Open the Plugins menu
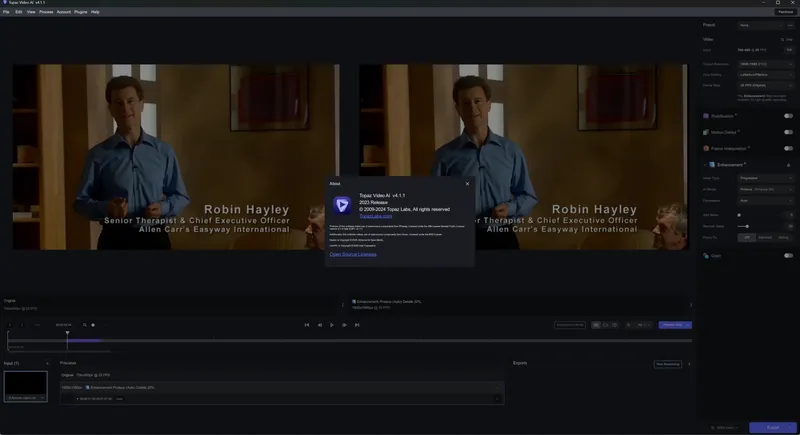800x435 pixels. pos(81,12)
